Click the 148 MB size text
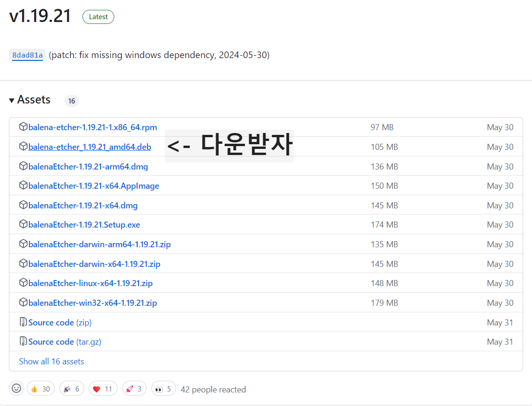The image size is (532, 406). click(x=384, y=283)
